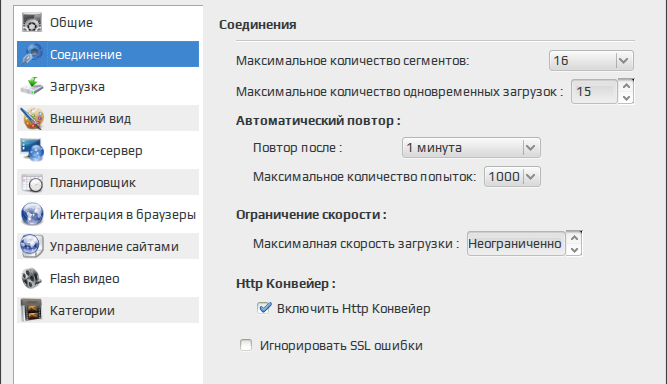
Task: Click the Максимальное количество одновременных загрузок label
Action: pyautogui.click(x=399, y=91)
